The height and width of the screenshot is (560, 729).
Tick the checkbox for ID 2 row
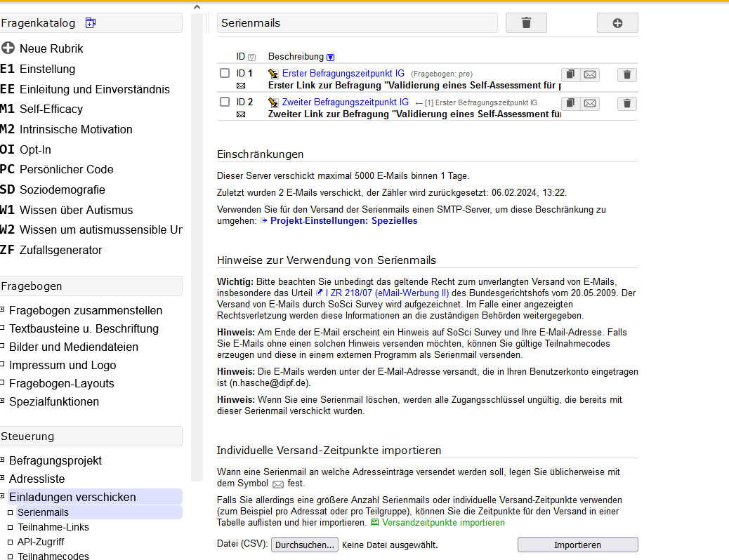(x=225, y=102)
